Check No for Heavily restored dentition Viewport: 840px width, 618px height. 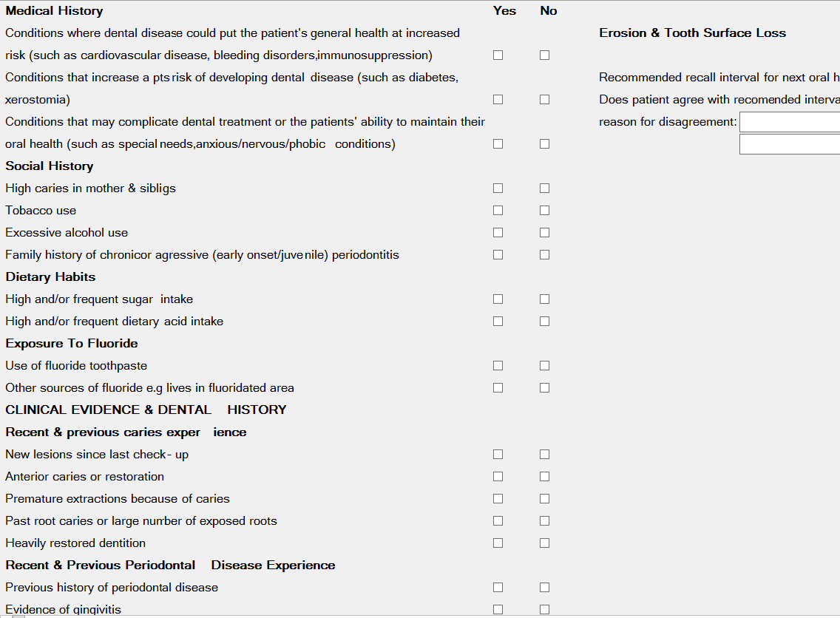click(545, 543)
